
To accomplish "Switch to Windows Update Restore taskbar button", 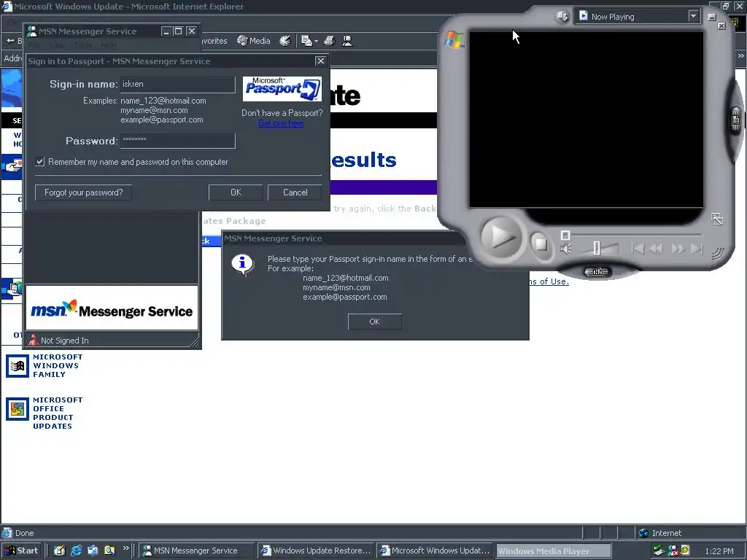I will [x=317, y=551].
